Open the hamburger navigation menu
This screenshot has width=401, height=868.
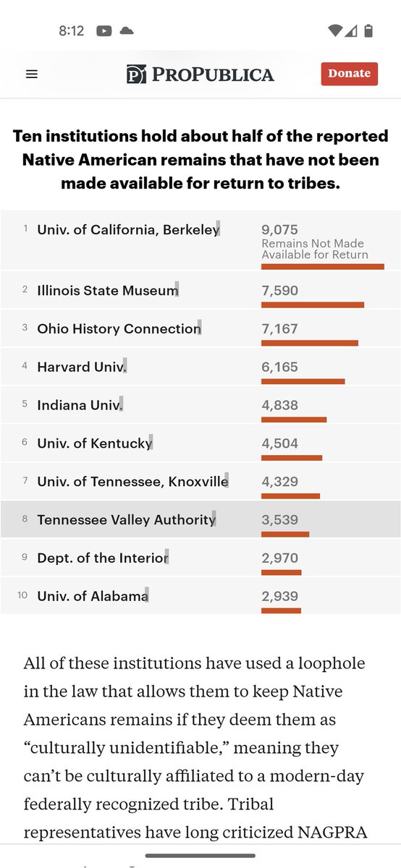(31, 74)
